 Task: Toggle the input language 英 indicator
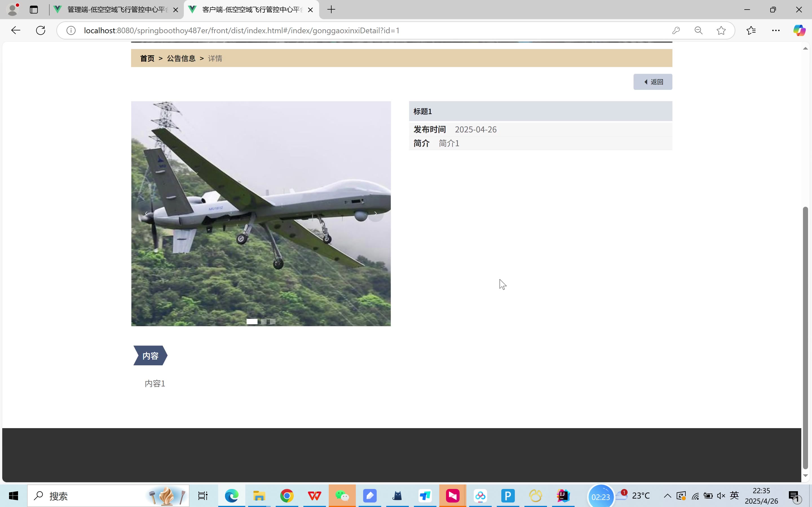pyautogui.click(x=734, y=495)
